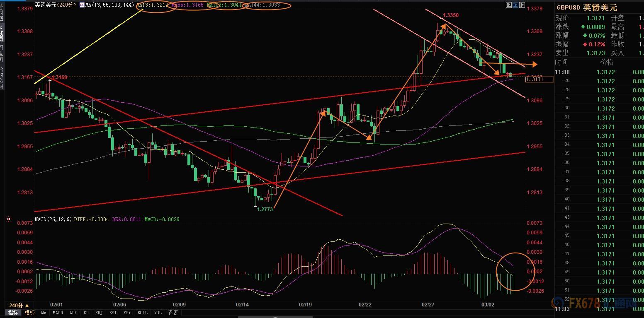Click the 卖出 1.3173 value
This screenshot has width=644, height=318.
(595, 53)
